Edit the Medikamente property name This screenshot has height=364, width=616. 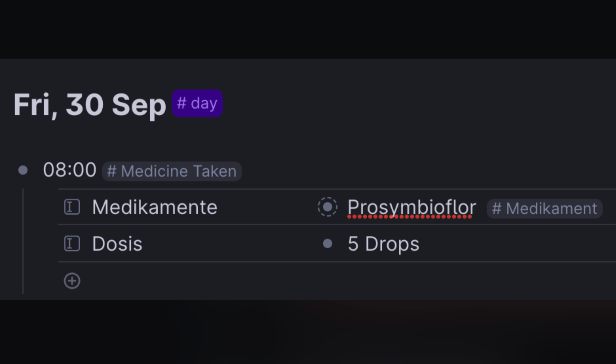pyautogui.click(x=155, y=207)
